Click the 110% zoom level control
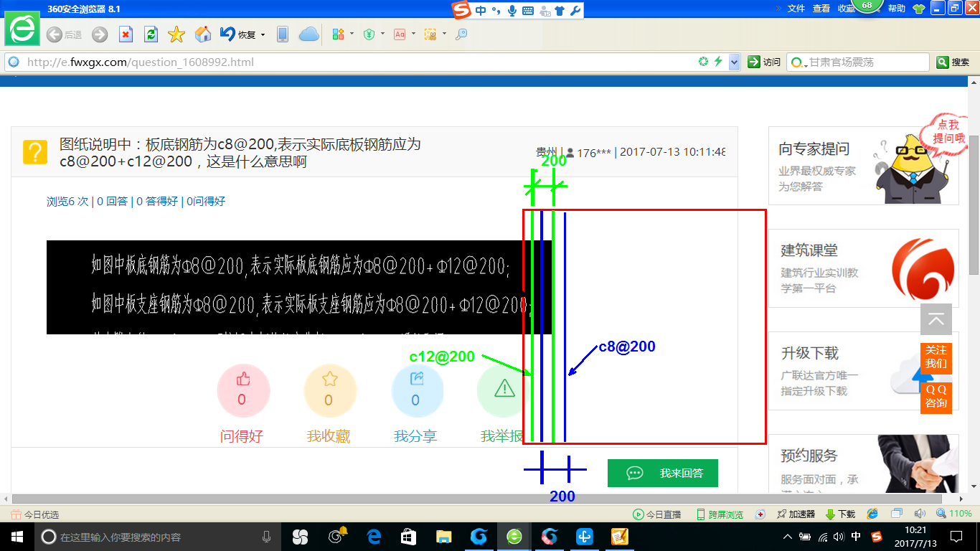This screenshot has width=980, height=551. click(954, 514)
